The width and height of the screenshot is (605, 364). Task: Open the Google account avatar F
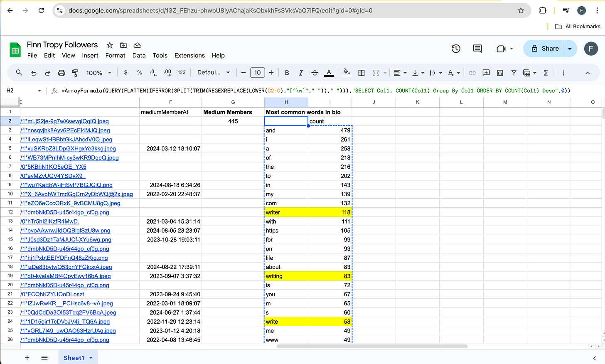591,49
